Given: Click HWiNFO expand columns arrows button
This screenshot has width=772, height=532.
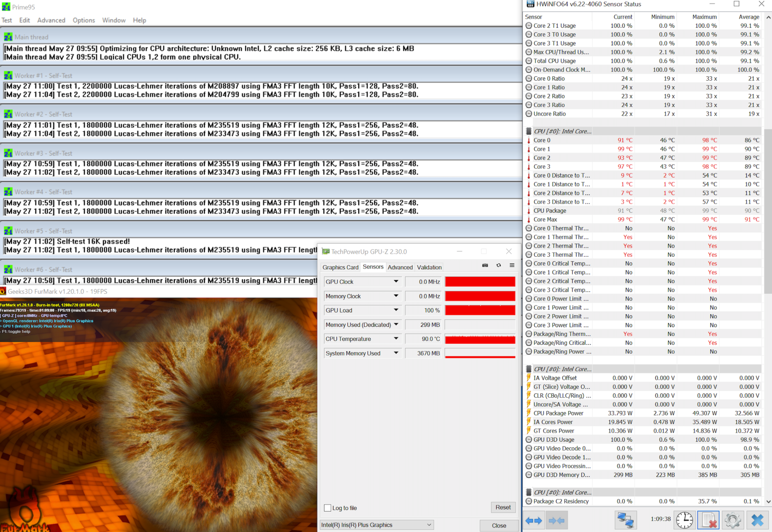Looking at the screenshot, I should click(x=534, y=520).
